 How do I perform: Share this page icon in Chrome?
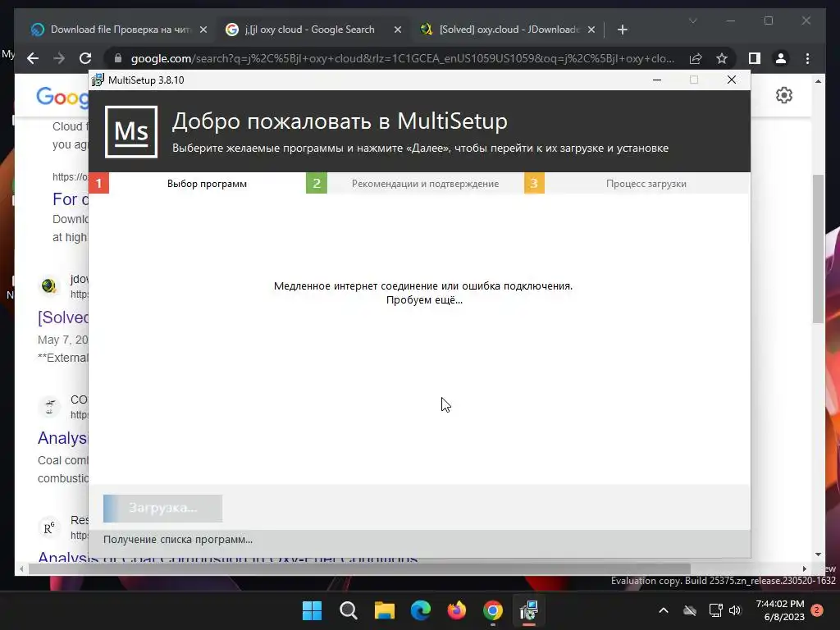coord(696,58)
